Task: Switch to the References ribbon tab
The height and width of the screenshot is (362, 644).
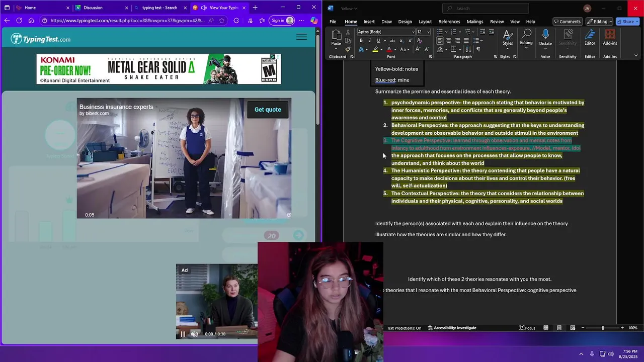Action: click(449, 22)
